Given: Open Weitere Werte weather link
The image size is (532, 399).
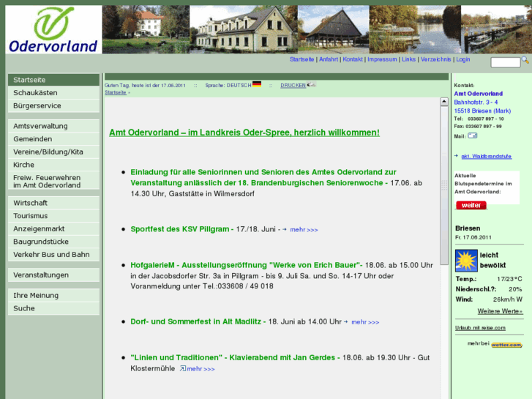Looking at the screenshot, I should 500,311.
